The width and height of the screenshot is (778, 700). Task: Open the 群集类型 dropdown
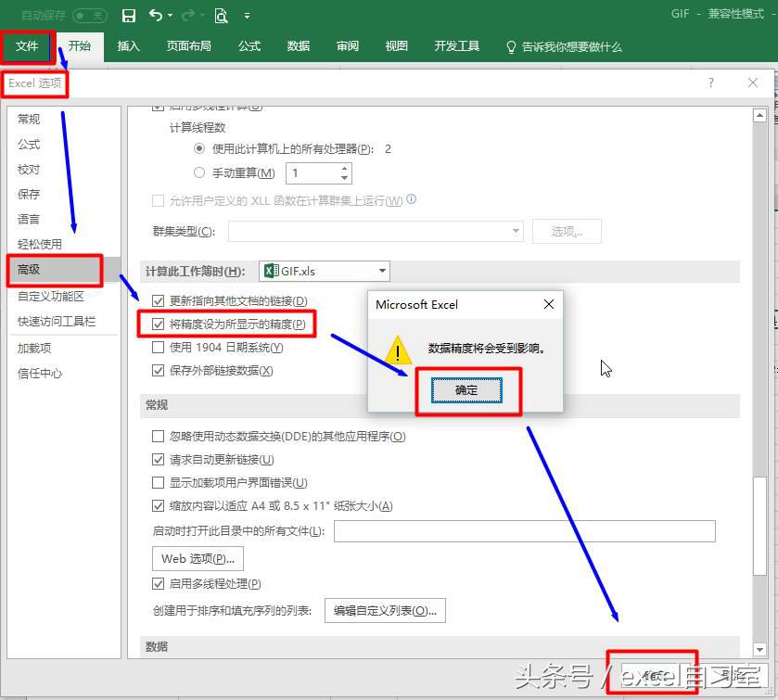[376, 231]
